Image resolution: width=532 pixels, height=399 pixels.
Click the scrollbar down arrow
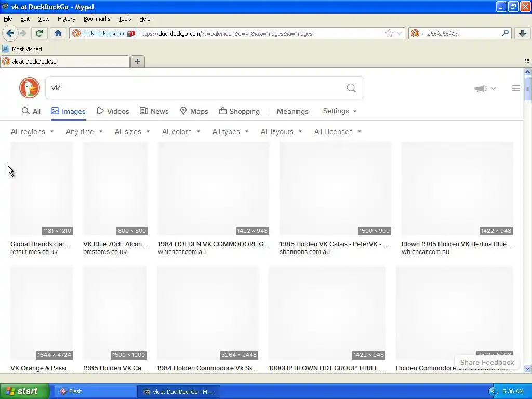click(x=527, y=368)
